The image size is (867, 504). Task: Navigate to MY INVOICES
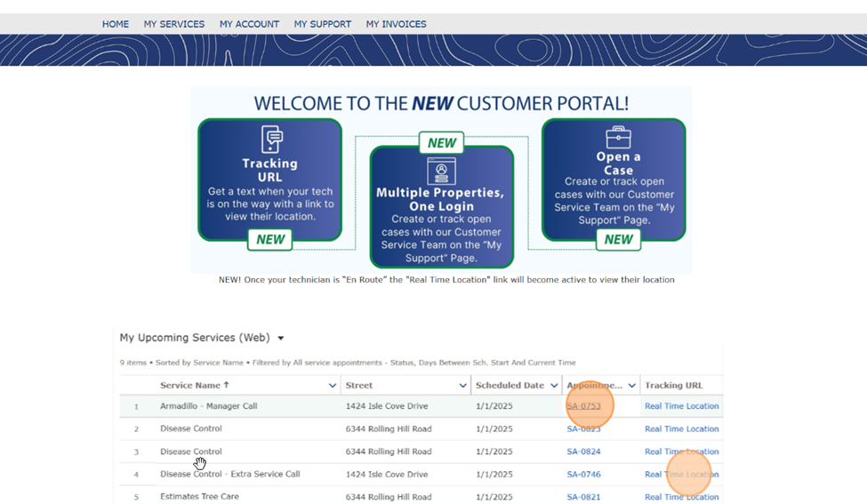tap(396, 24)
